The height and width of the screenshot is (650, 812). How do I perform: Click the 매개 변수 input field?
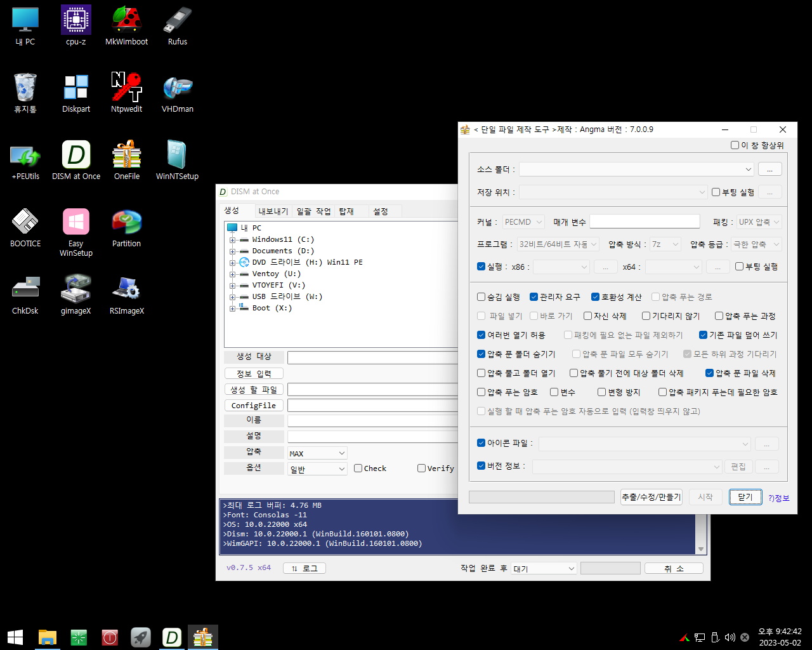[645, 222]
